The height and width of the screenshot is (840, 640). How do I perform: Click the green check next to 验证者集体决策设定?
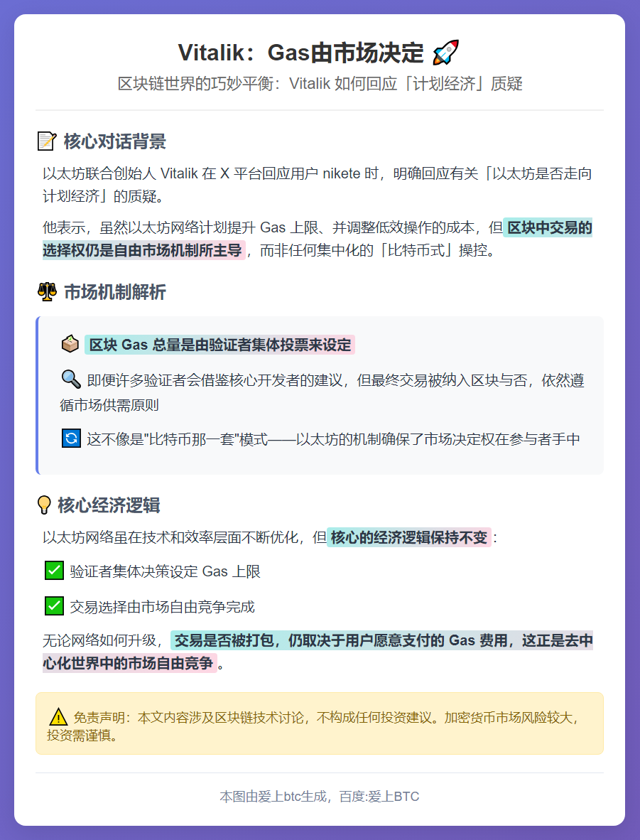(x=54, y=571)
